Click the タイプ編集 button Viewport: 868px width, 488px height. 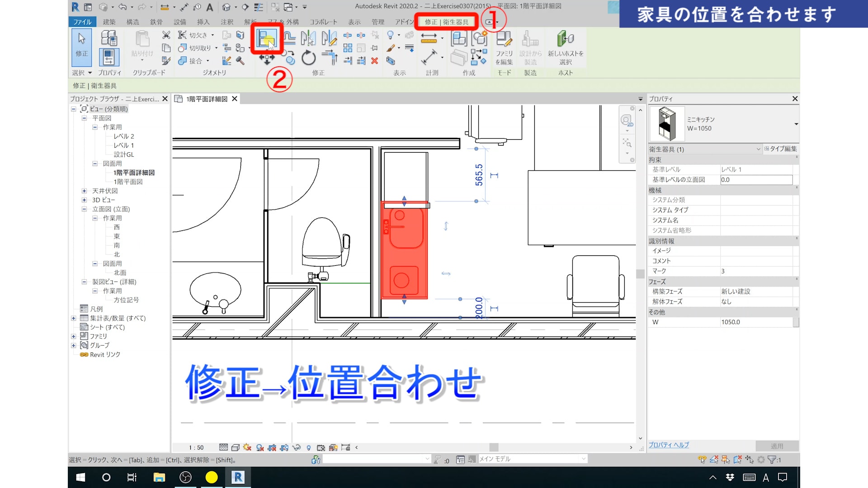point(780,149)
